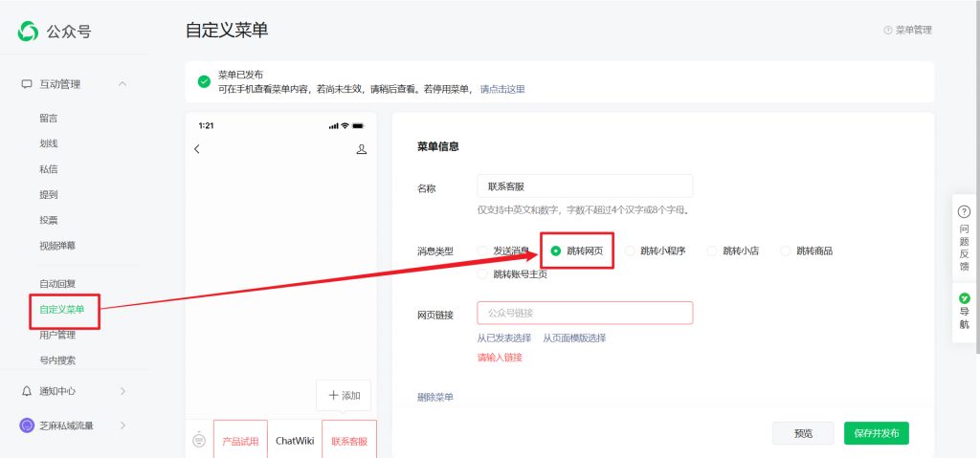Click the 芝麻私域流量 purple avatar icon
This screenshot has width=980, height=458.
tap(26, 425)
